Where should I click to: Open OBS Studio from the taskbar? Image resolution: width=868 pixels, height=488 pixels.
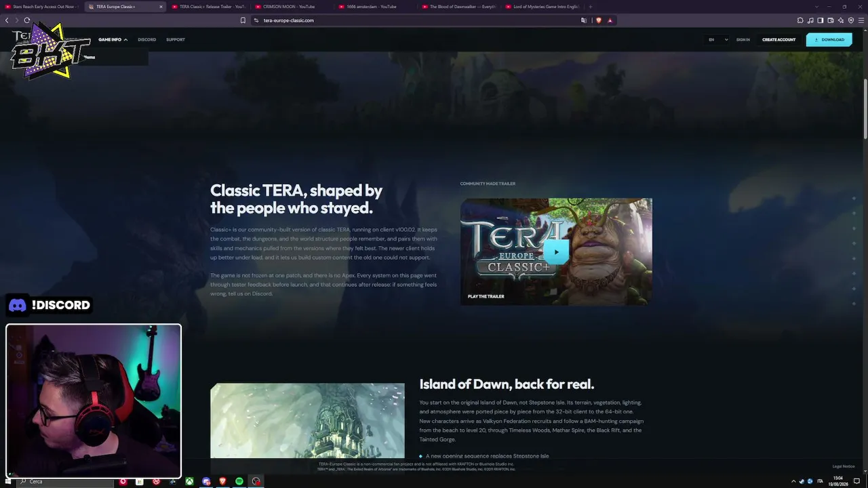pyautogui.click(x=256, y=481)
